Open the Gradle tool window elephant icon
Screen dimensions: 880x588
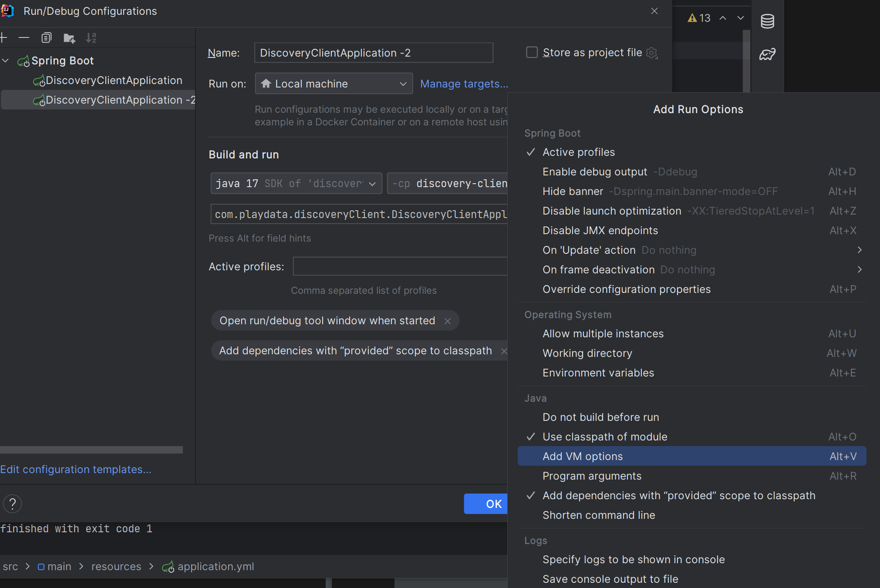coord(767,54)
